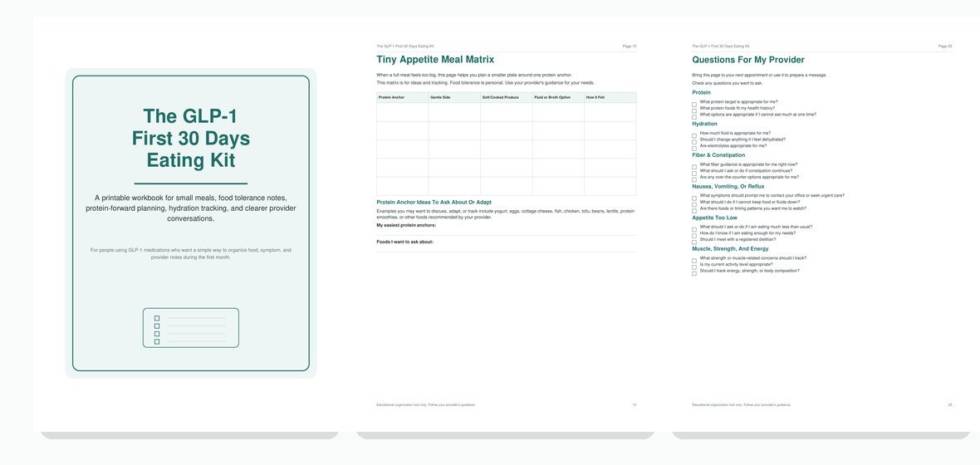980x465 pixels.
Task: Click the 'How It Felt' column header
Action: coord(610,97)
